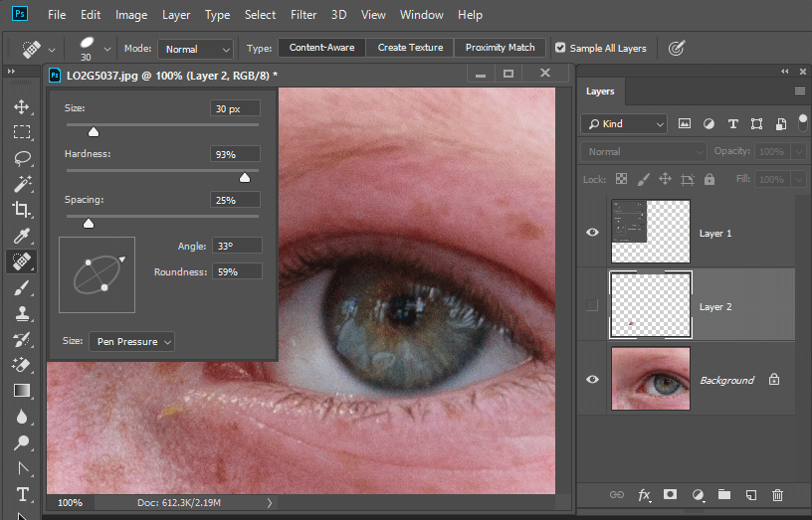Open the Mode dropdown set to Normal
Image resolution: width=812 pixels, height=520 pixels.
point(195,49)
